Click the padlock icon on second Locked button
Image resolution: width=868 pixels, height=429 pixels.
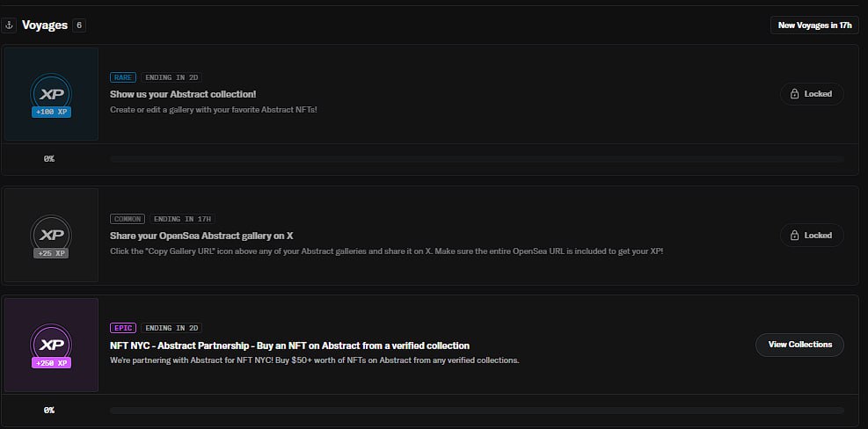(x=794, y=236)
